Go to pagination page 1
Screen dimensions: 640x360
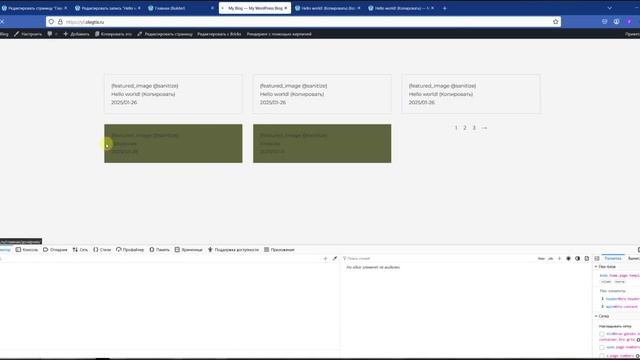coord(456,128)
